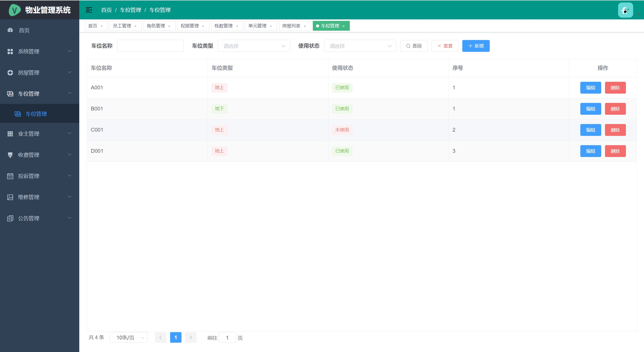This screenshot has width=644, height=352.
Task: Click the Vue logo icon
Action: tap(15, 10)
